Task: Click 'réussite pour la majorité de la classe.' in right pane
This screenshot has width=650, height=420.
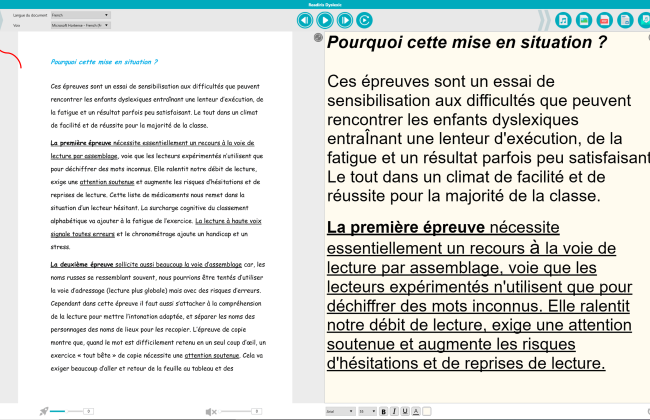Action: [x=464, y=196]
